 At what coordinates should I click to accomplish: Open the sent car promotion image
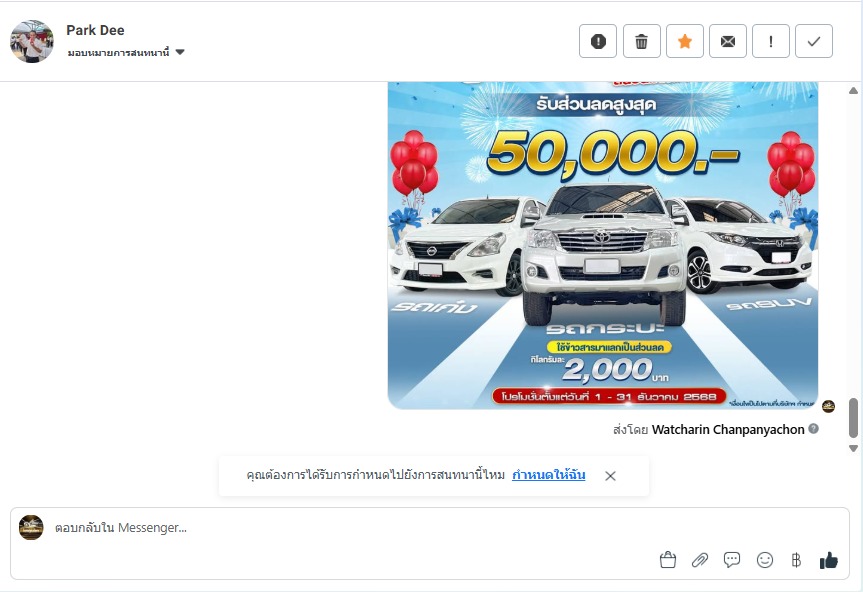tap(603, 245)
